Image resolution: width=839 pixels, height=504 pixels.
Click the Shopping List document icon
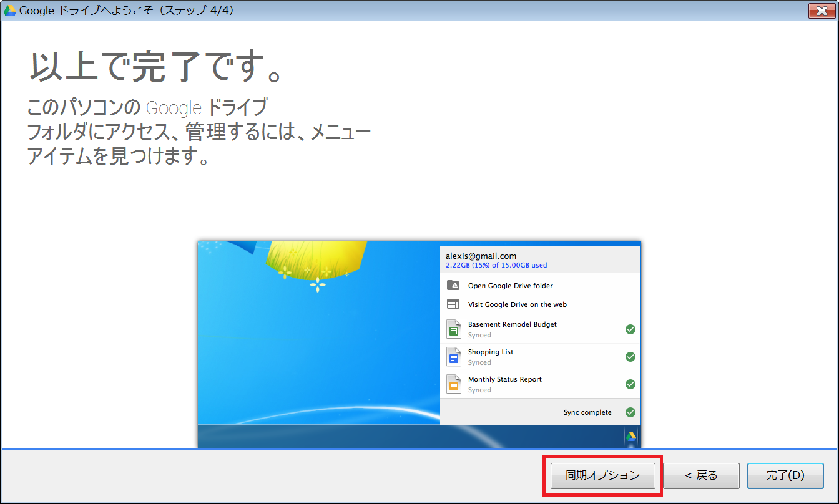pos(454,356)
